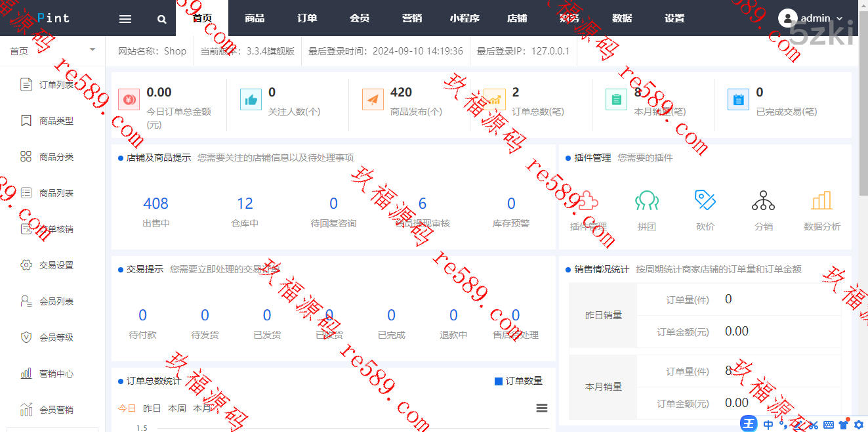
Task: Click the 408 出售中 count link
Action: coord(155,204)
